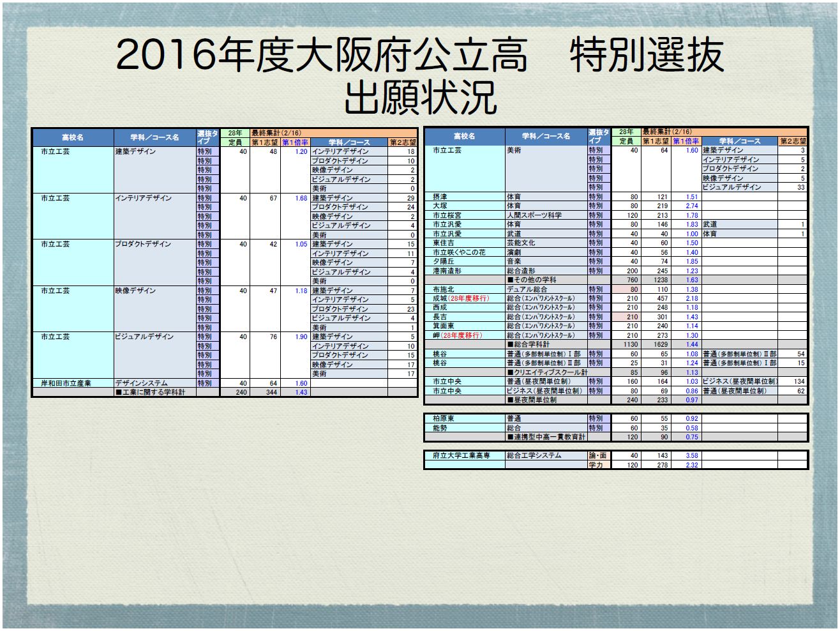Select the 長吉 school cell
This screenshot has height=631, width=840.
[x=465, y=317]
